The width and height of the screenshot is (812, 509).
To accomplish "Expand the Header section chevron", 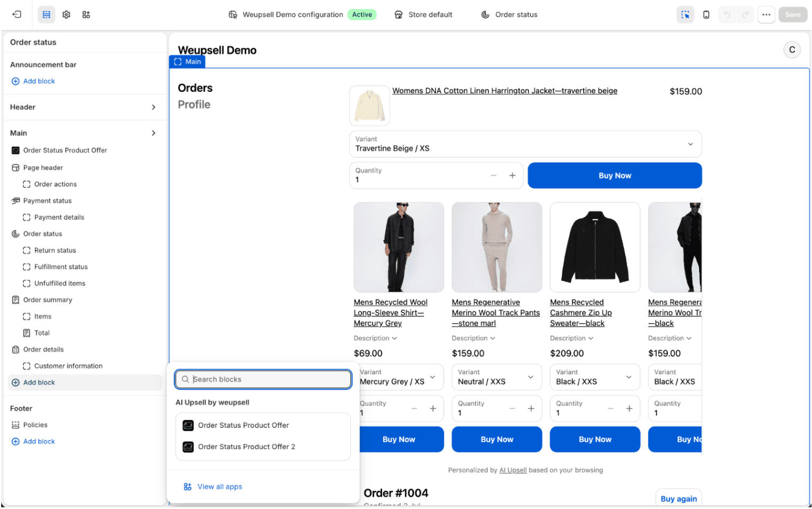I will point(154,107).
